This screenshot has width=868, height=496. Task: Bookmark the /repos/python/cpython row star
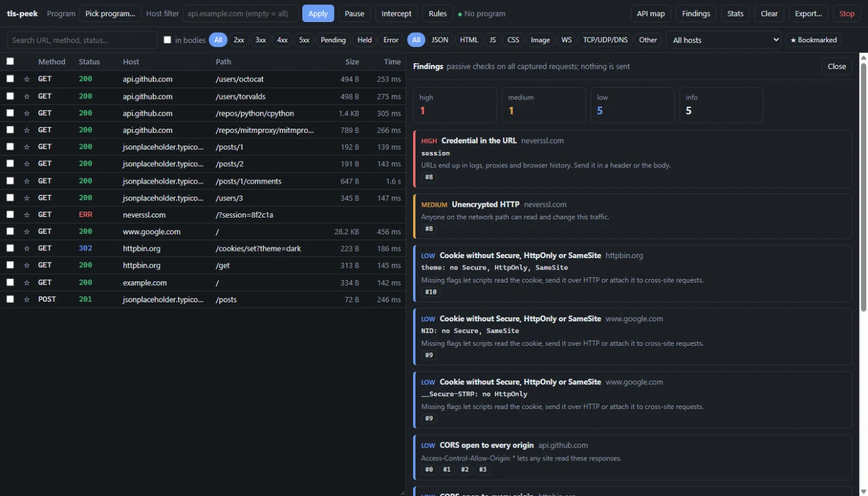[27, 113]
